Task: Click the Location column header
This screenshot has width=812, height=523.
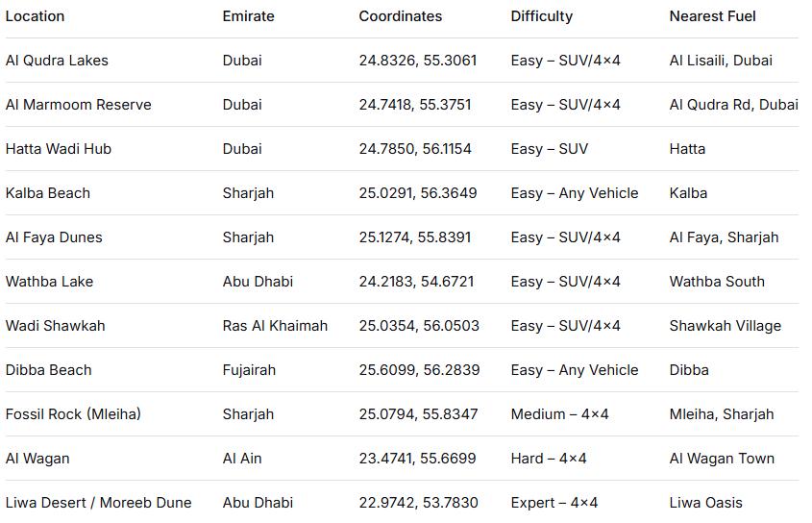Action: pyautogui.click(x=35, y=16)
